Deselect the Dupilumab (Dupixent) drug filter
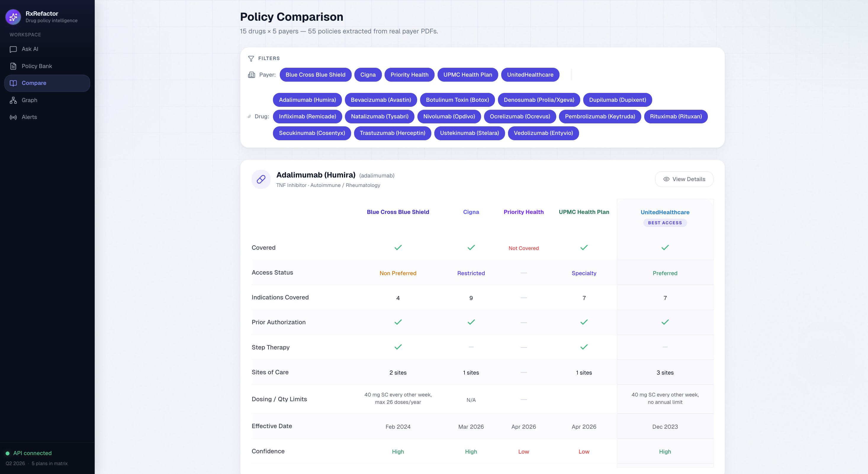This screenshot has height=474, width=868. click(617, 100)
